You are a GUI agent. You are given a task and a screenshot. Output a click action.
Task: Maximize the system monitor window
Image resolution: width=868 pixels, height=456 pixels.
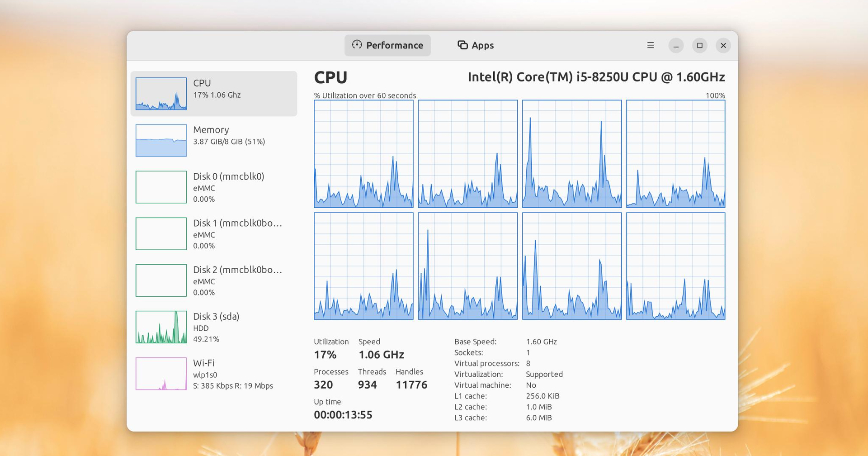[700, 45]
